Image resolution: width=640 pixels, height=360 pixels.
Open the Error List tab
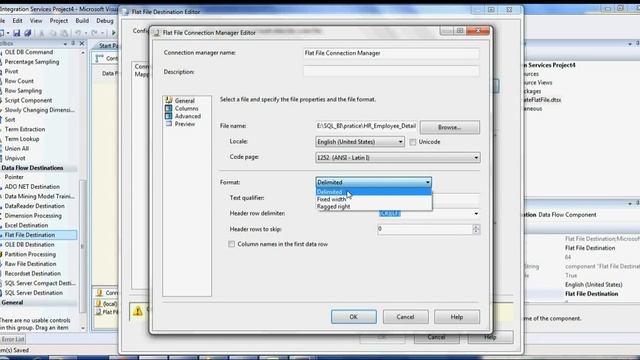click(13, 339)
